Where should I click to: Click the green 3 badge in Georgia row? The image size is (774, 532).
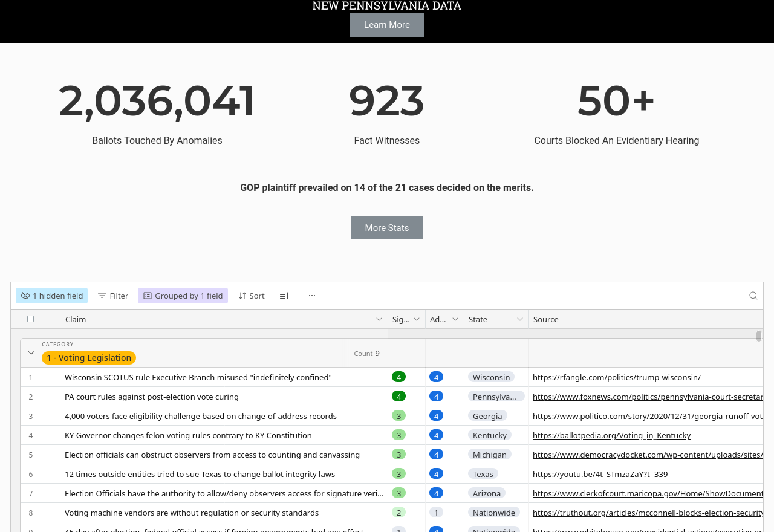point(398,416)
